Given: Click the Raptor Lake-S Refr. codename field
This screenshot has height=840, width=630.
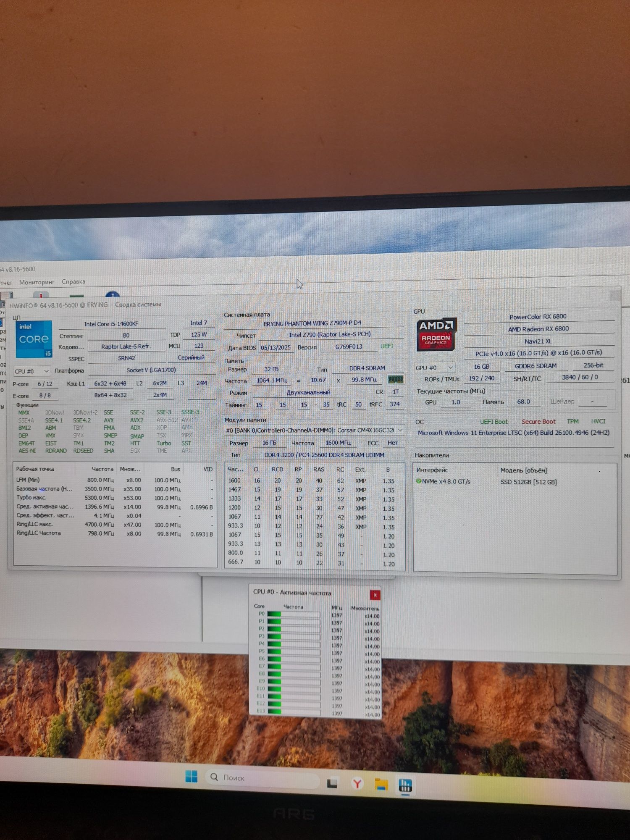Looking at the screenshot, I should (x=126, y=346).
